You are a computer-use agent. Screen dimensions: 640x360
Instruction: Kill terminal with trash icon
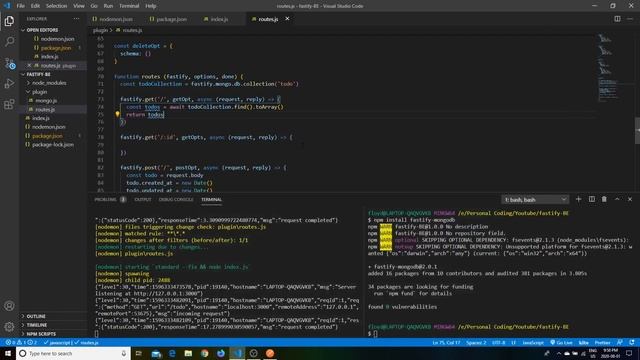(604, 199)
